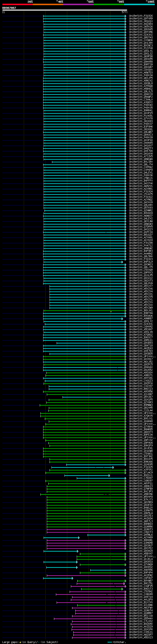
Task: Select label UniRef100_Q8GTA3
Action: (x=141, y=38)
